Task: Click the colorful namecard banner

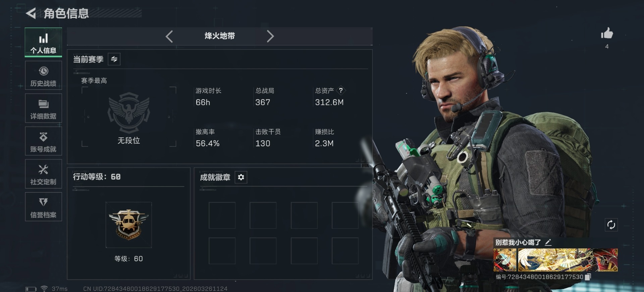Action: pos(555,260)
